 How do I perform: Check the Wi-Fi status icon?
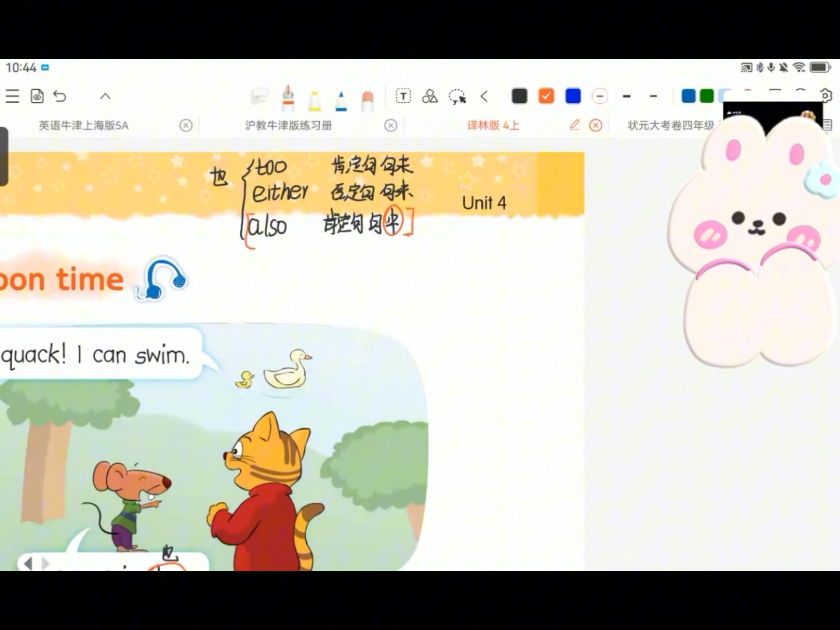tap(799, 68)
